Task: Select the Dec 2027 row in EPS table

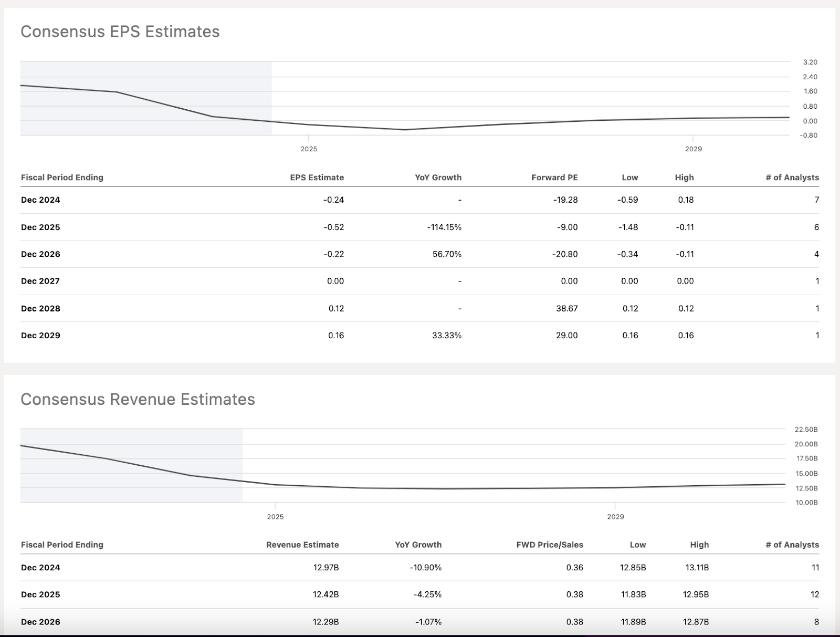Action: coord(40,281)
